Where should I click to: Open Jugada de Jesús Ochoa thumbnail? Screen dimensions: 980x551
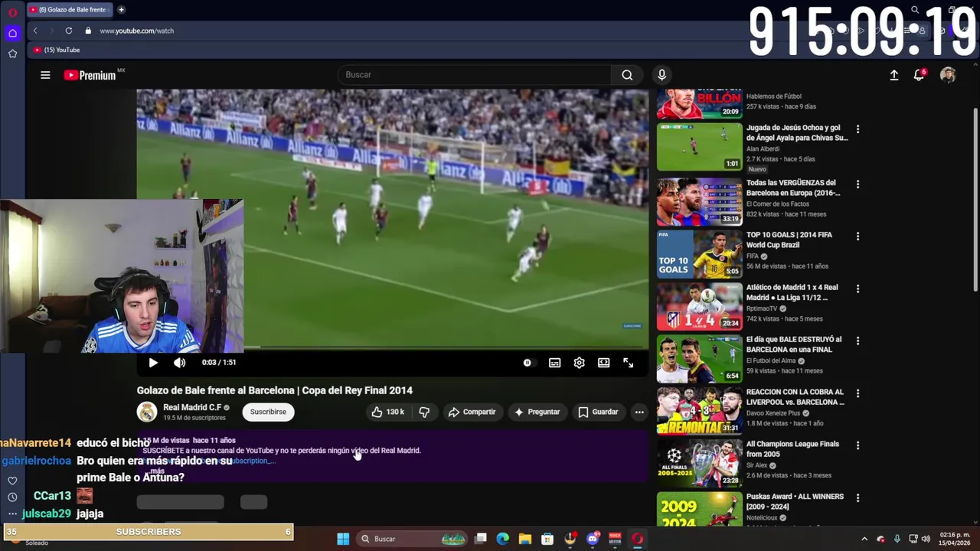coord(700,147)
